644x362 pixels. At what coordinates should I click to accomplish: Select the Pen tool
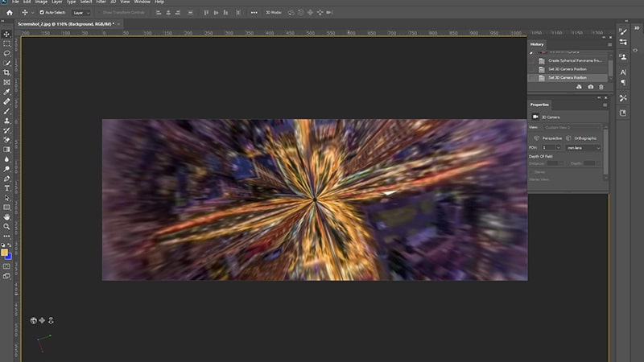[x=7, y=179]
